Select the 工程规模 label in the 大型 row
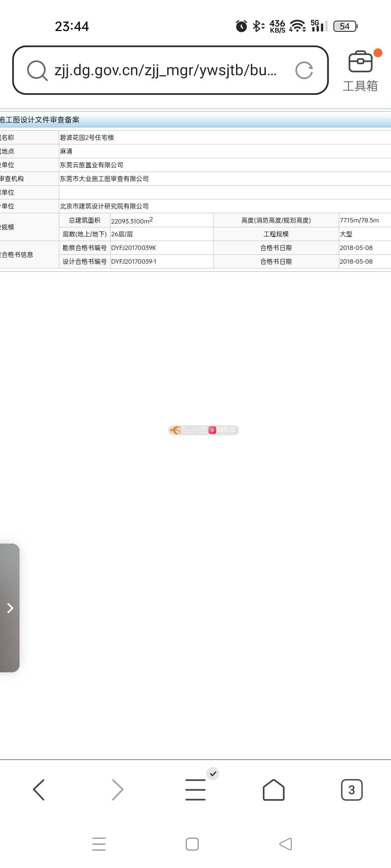Image resolution: width=391 pixels, height=868 pixels. point(276,234)
